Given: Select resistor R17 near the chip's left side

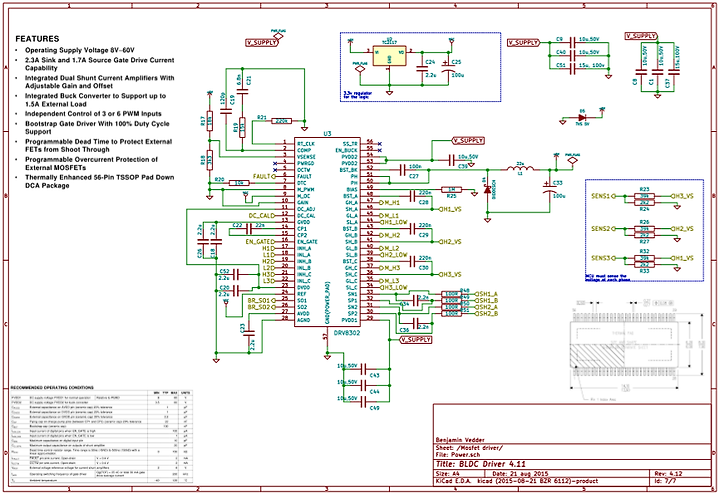Looking at the screenshot, I should point(209,121).
